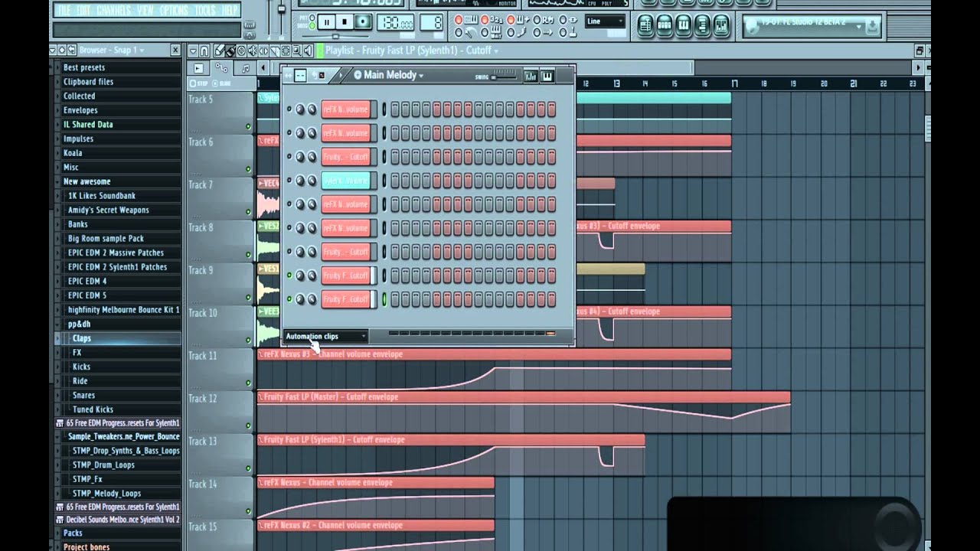Screen dimensions: 980x551
Task: Click the Stop button in transport
Action: point(345,22)
